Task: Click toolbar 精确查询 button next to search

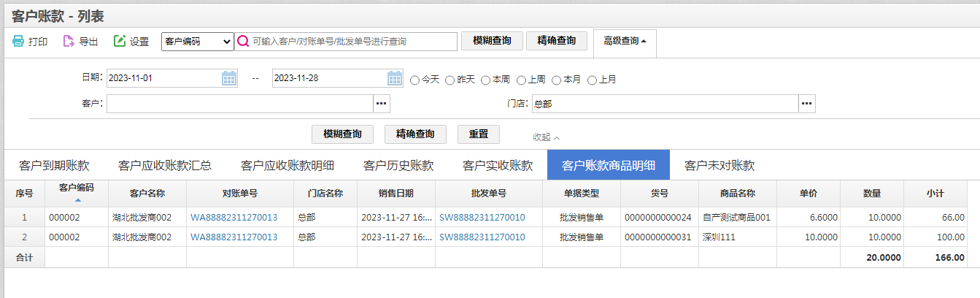Action: coord(556,41)
